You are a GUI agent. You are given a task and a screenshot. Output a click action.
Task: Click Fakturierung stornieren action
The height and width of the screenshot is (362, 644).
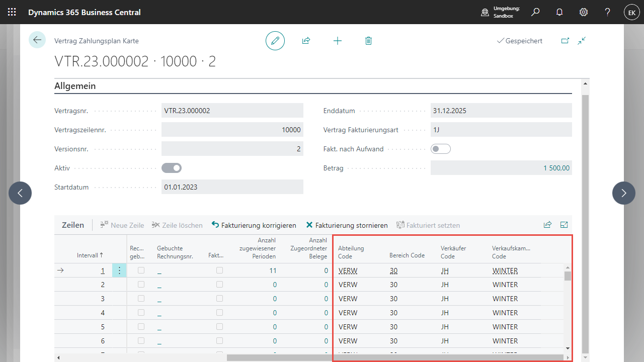coord(347,225)
